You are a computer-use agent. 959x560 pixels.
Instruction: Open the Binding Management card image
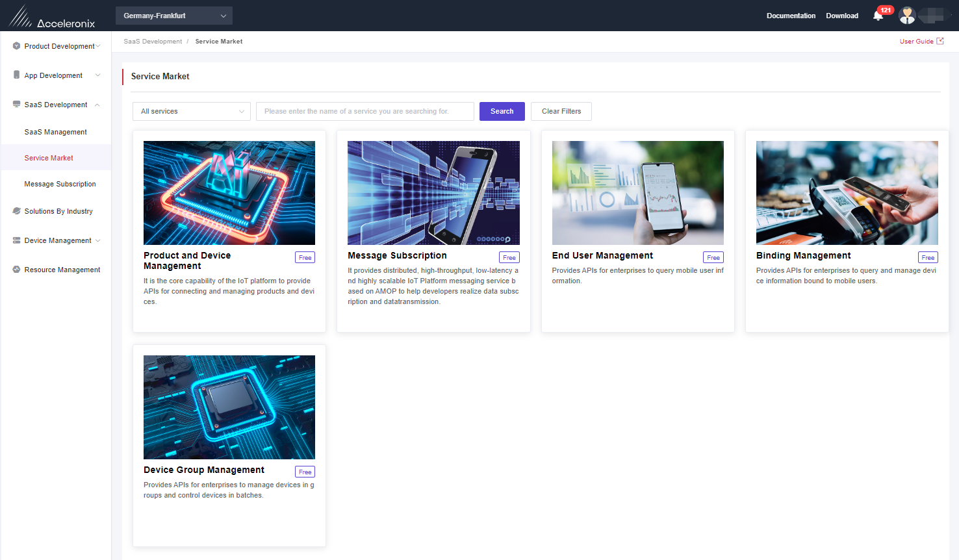847,193
